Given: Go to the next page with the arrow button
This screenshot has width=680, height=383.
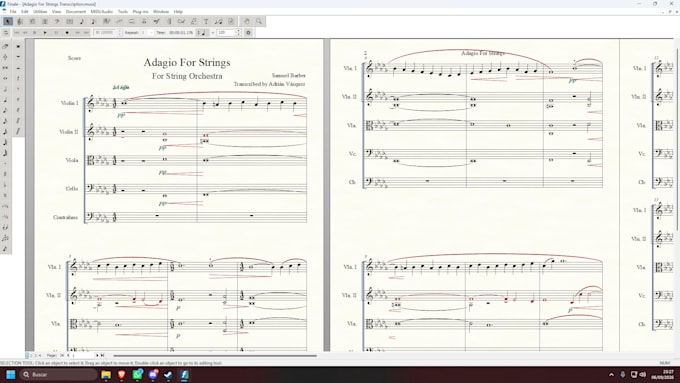Looking at the screenshot, I should (97, 355).
